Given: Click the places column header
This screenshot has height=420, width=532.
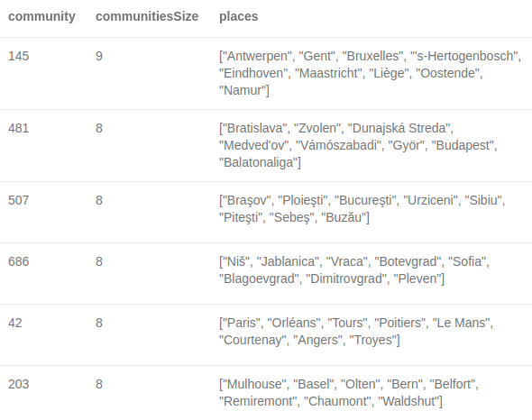Looking at the screenshot, I should click(x=239, y=16).
